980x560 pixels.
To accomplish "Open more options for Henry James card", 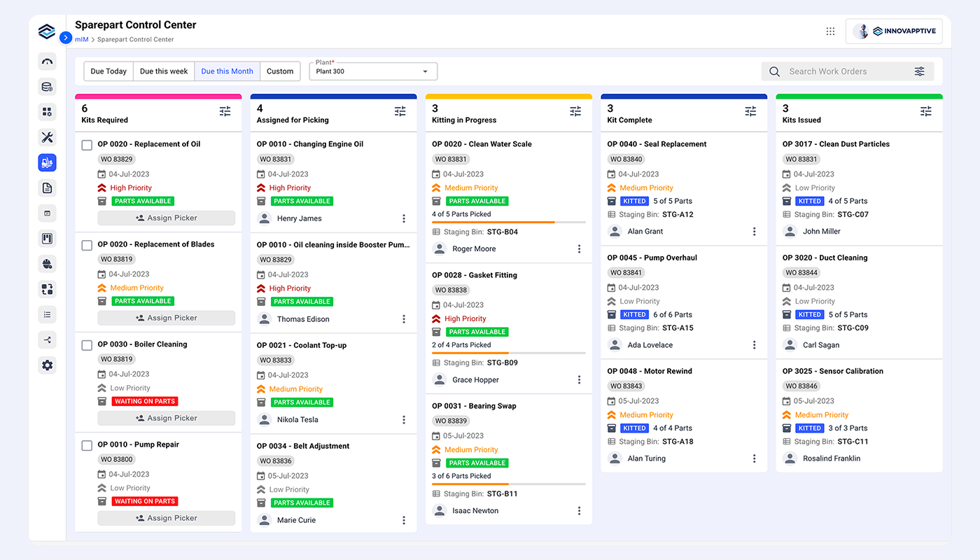I will tap(404, 218).
